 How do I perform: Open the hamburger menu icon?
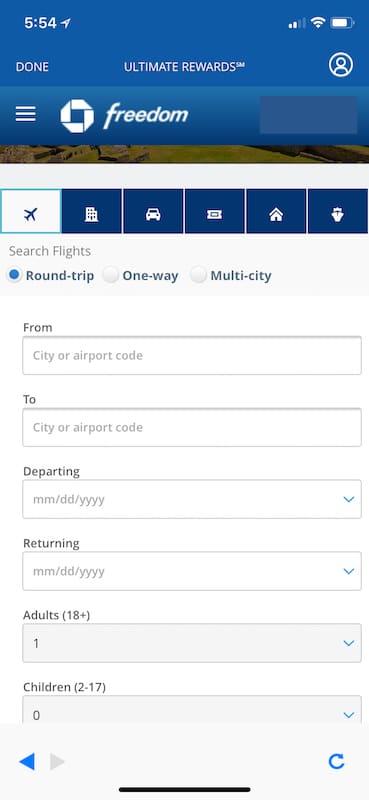coord(26,114)
